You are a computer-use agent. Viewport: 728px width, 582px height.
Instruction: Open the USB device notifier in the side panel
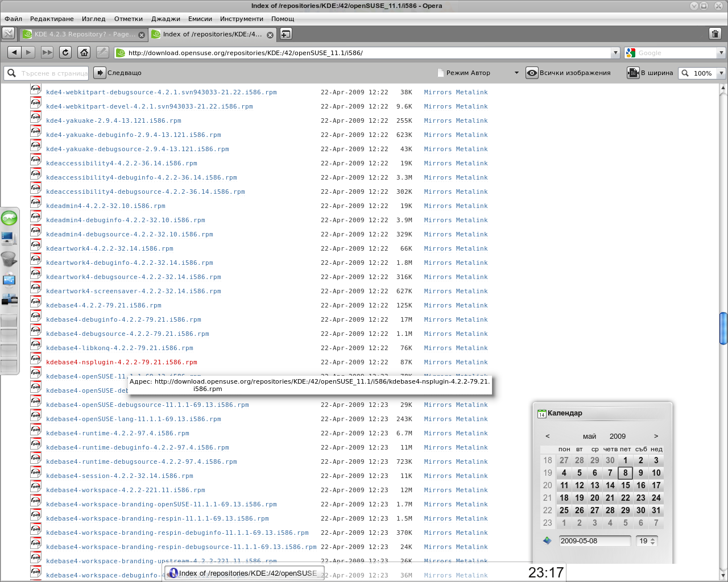[x=9, y=280]
